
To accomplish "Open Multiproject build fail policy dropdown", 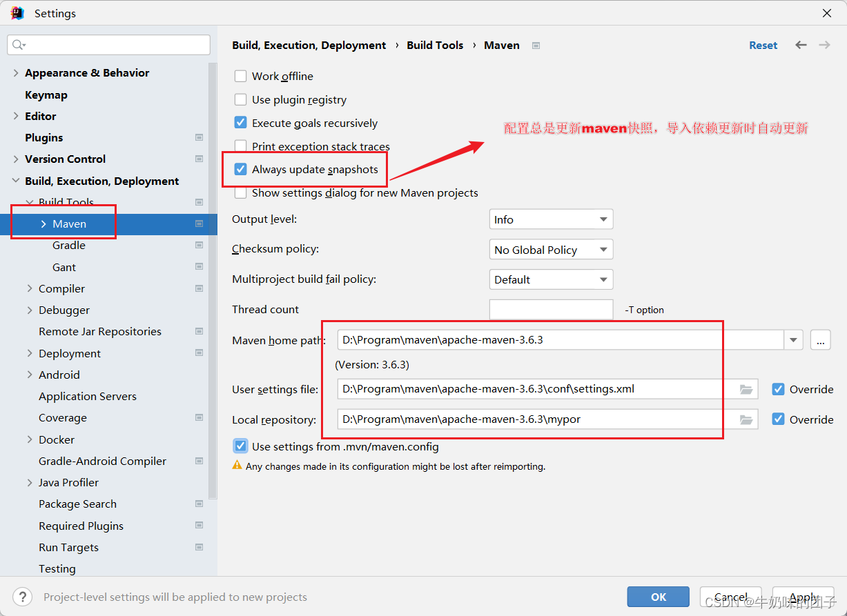I will pyautogui.click(x=551, y=279).
